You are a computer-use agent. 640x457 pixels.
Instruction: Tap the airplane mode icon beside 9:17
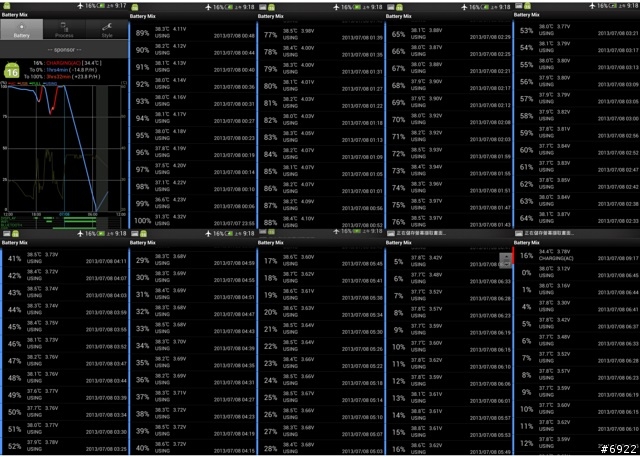coord(81,6)
